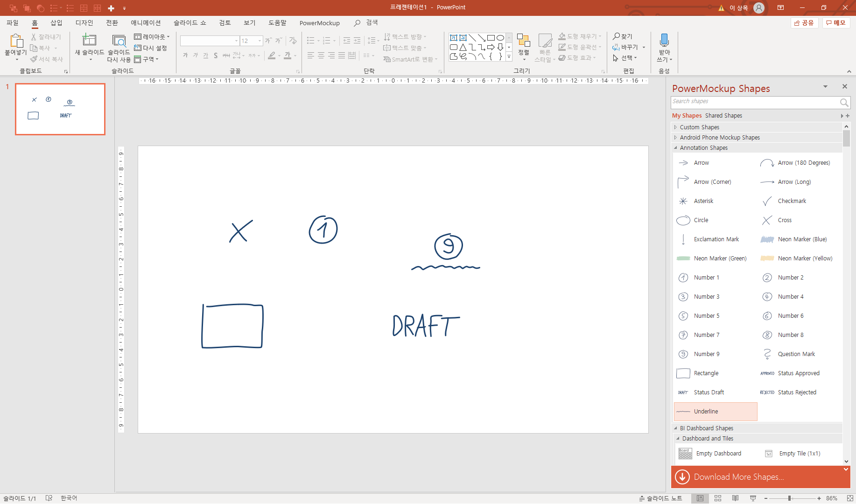The image size is (856, 504).
Task: Open the PowerMockup ribbon tab
Action: (x=320, y=23)
